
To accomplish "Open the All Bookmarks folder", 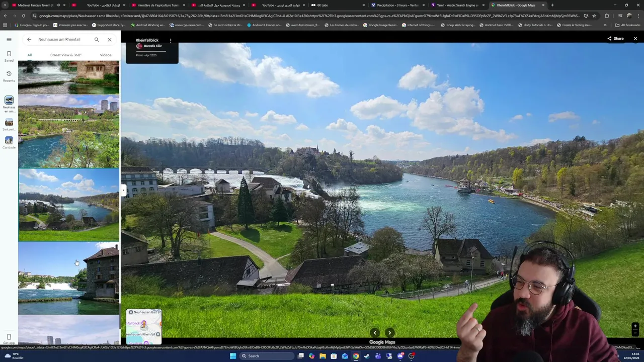I will pyautogui.click(x=628, y=25).
